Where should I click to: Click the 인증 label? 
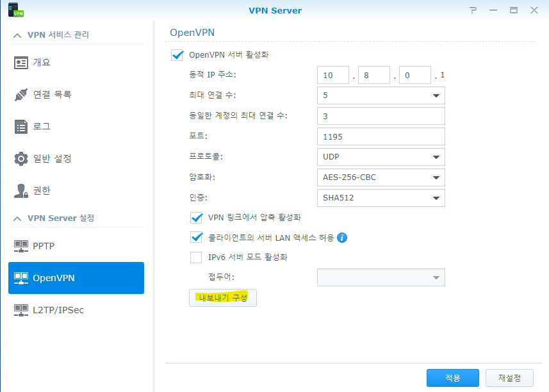pos(198,198)
